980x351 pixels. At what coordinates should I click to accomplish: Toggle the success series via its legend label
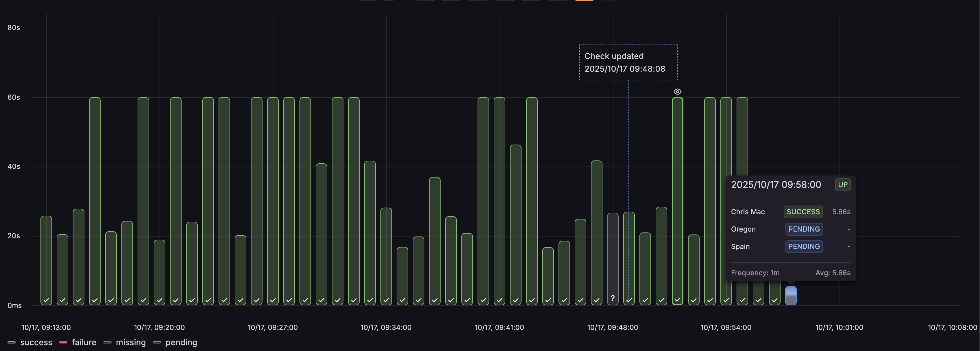[x=36, y=342]
